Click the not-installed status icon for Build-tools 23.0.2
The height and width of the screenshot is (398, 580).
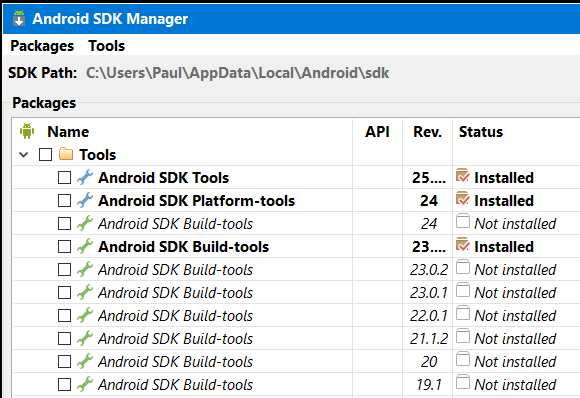(463, 267)
